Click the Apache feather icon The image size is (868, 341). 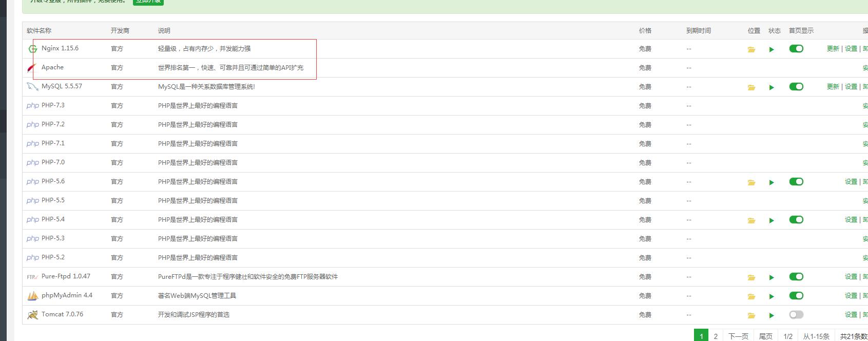[32, 68]
